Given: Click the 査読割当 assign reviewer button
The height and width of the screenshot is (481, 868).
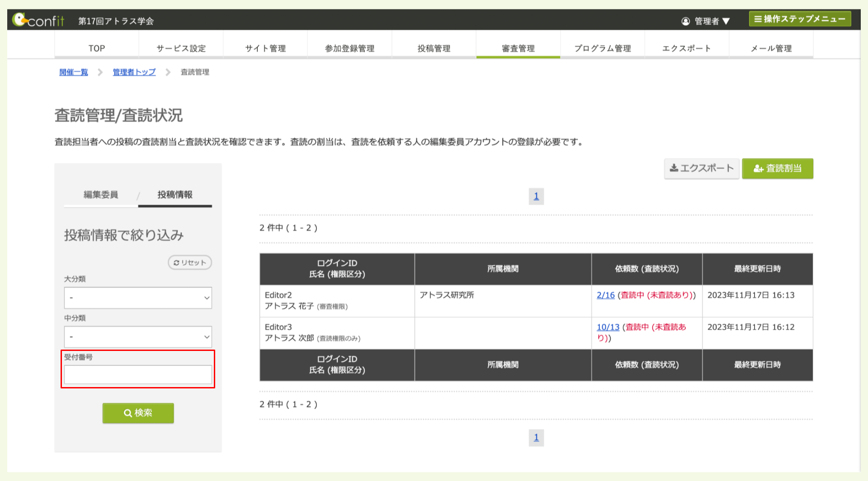Looking at the screenshot, I should point(777,168).
